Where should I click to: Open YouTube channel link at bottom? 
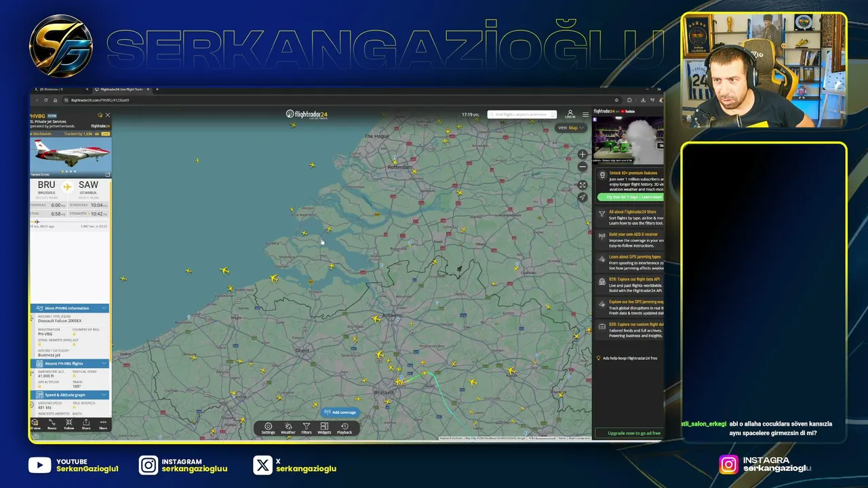[x=73, y=465]
